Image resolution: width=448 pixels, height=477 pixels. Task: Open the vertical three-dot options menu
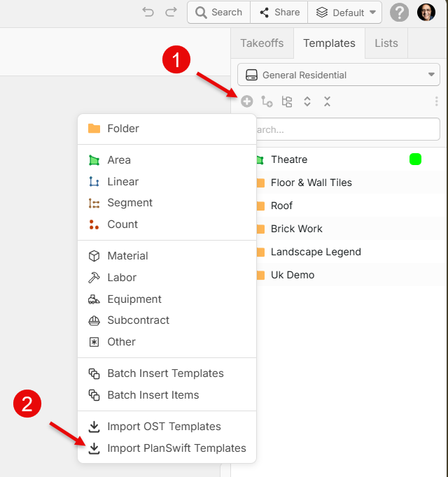point(436,101)
